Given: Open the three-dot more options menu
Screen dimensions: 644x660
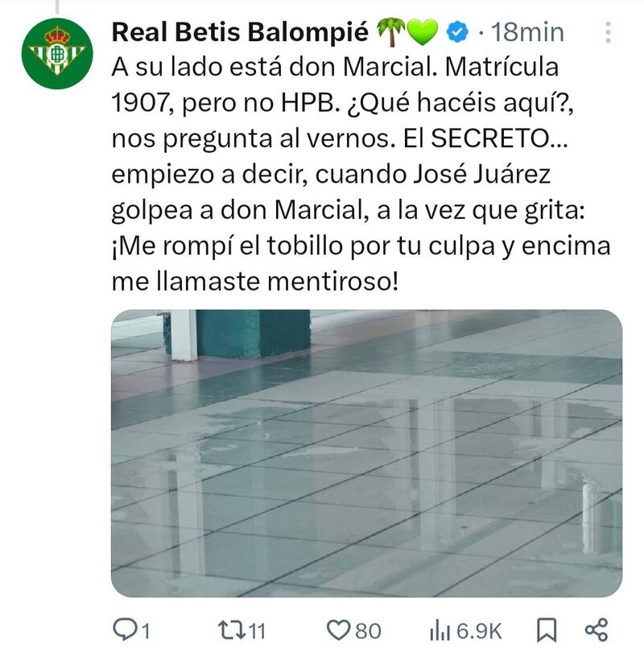Looking at the screenshot, I should pos(608,33).
